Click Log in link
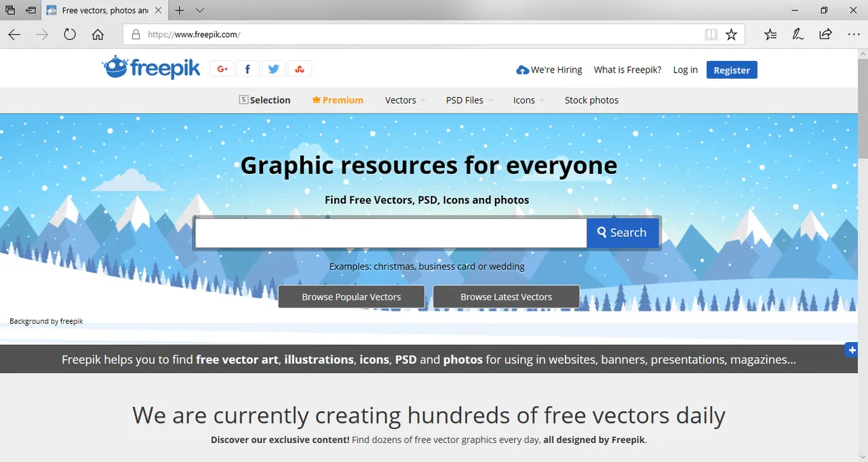 pos(685,70)
